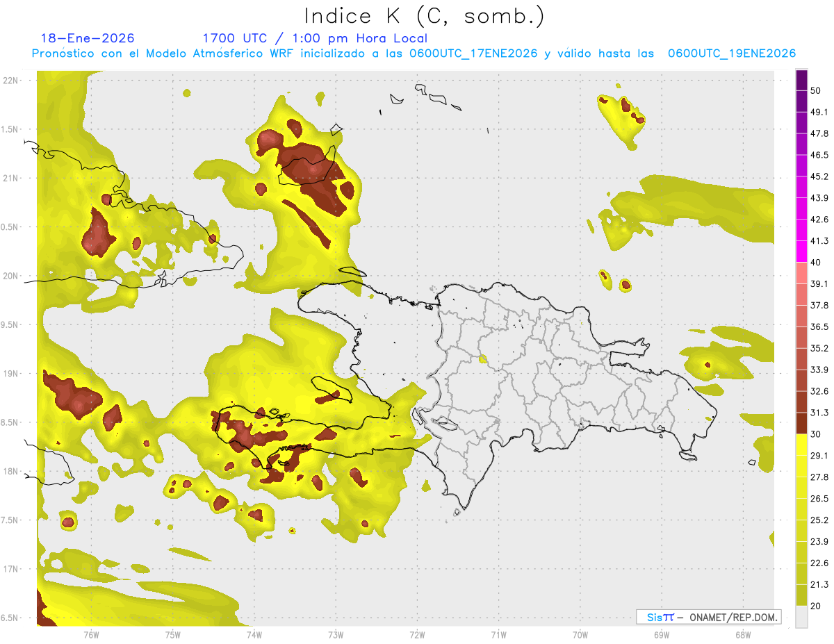
Task: Click the colorbar value 41.3
Action: pos(819,241)
